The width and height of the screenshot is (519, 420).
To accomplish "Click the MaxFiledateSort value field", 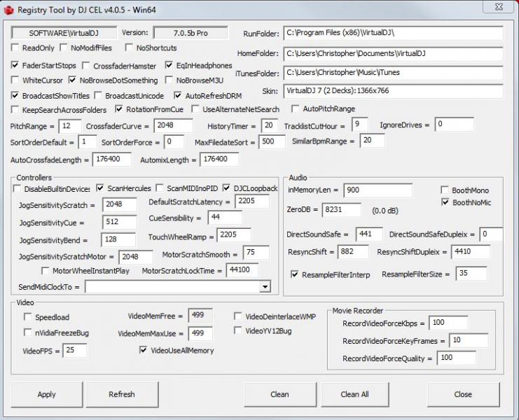I will coord(272,141).
